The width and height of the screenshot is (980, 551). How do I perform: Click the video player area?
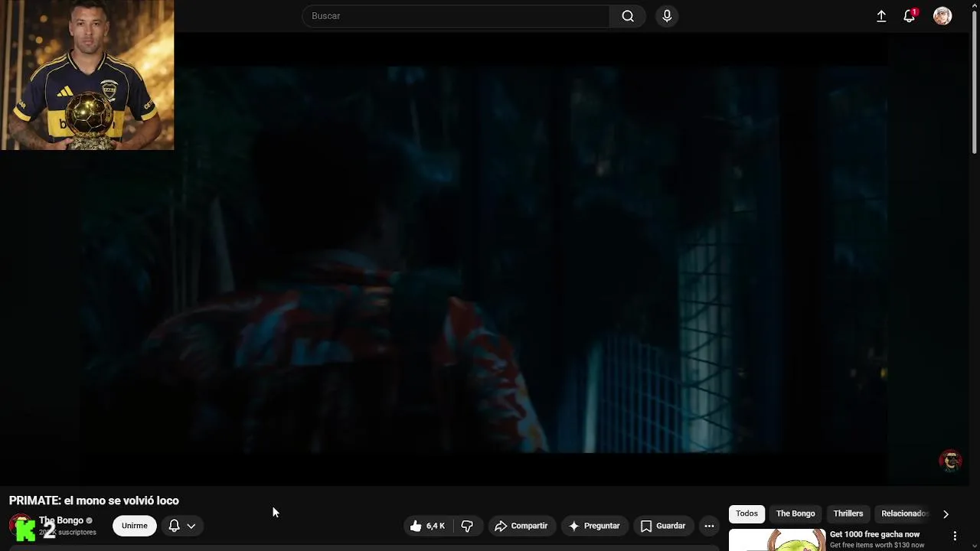(x=485, y=259)
